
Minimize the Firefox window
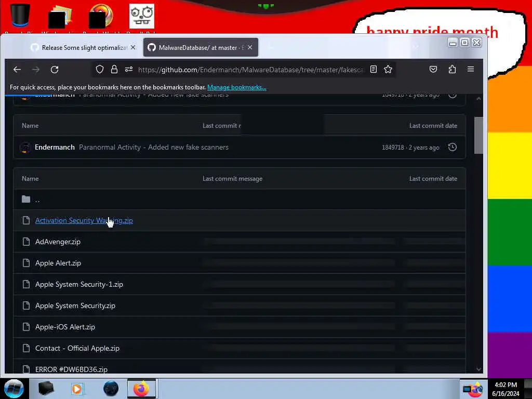(453, 43)
